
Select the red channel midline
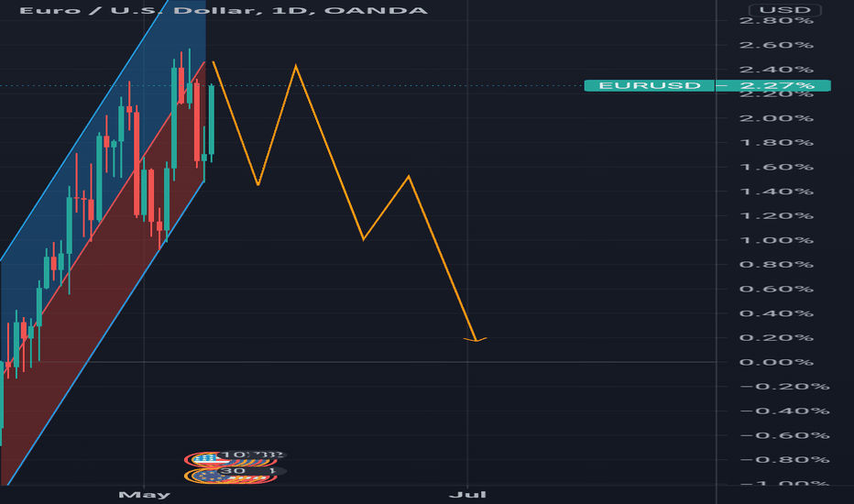(104, 220)
